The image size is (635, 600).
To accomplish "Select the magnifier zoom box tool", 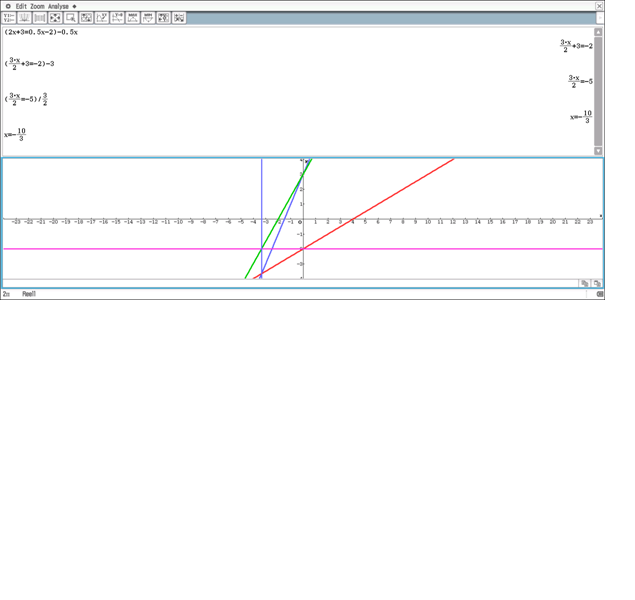I will click(71, 18).
